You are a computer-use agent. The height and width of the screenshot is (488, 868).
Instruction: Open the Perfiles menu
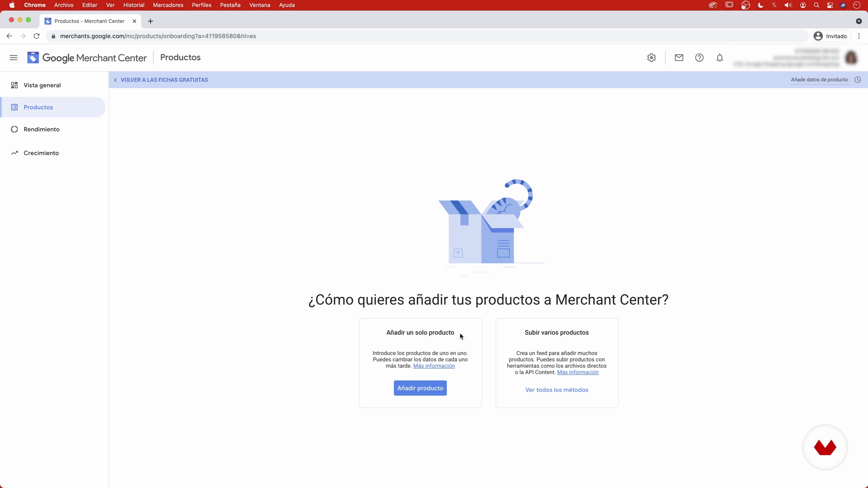[x=201, y=5]
